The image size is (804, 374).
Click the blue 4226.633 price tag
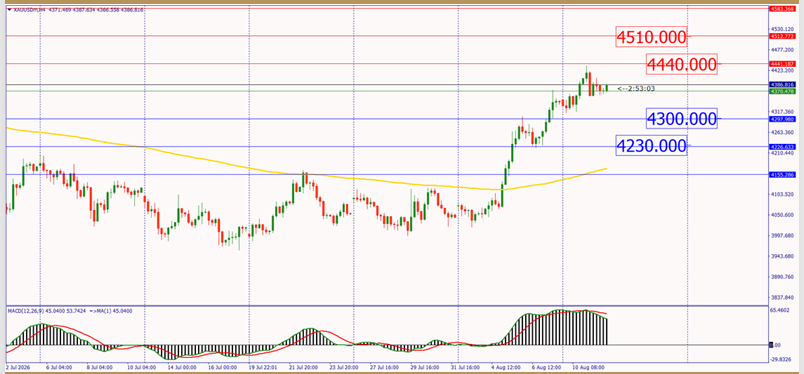[782, 147]
